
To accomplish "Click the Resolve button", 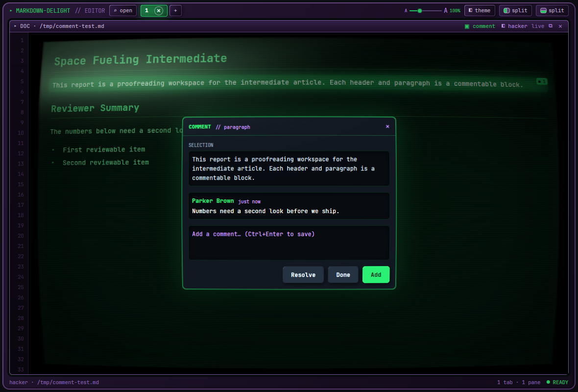I will tap(303, 275).
